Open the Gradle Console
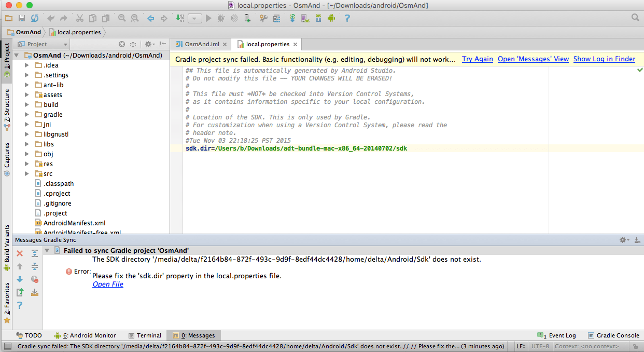The width and height of the screenshot is (644, 352). click(613, 335)
